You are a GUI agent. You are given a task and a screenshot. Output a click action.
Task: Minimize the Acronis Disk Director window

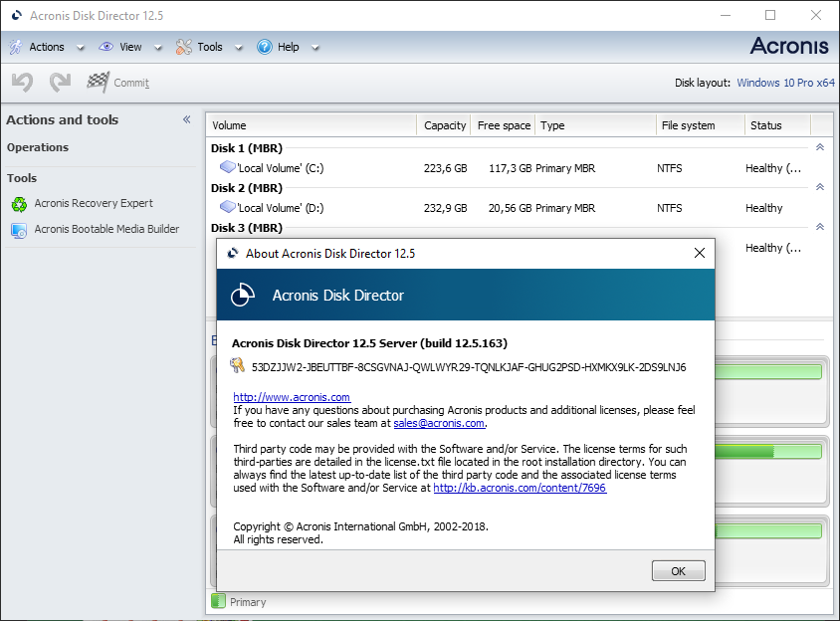click(726, 15)
